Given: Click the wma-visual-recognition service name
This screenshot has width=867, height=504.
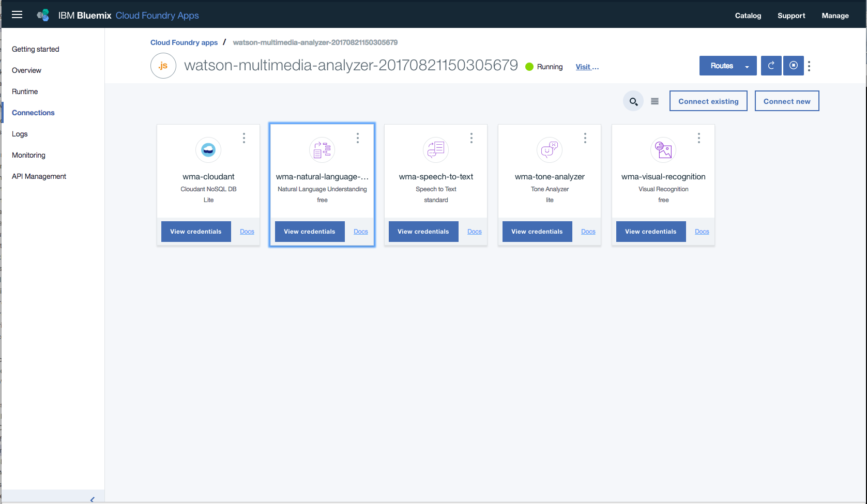Looking at the screenshot, I should (663, 177).
